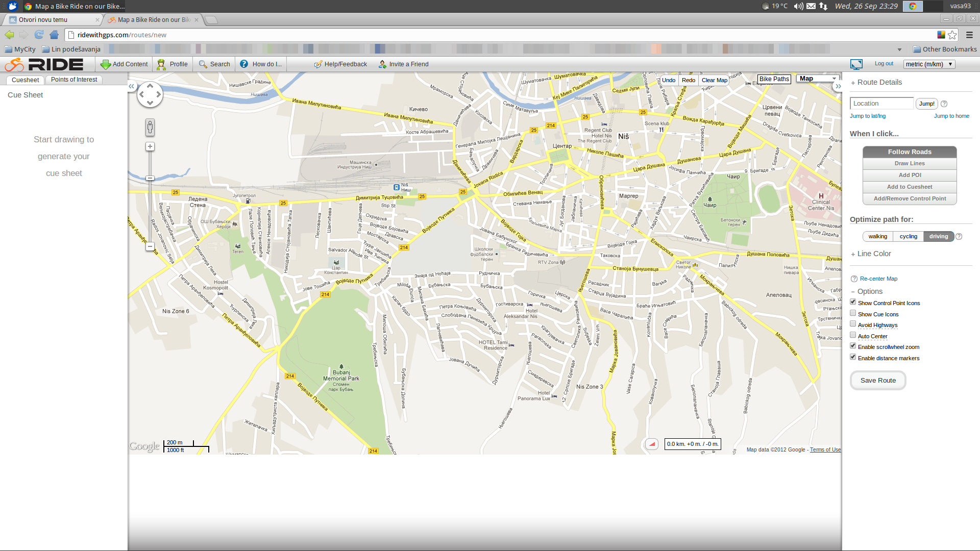980x551 pixels.
Task: Click the elevation profile red icon
Action: 652,444
